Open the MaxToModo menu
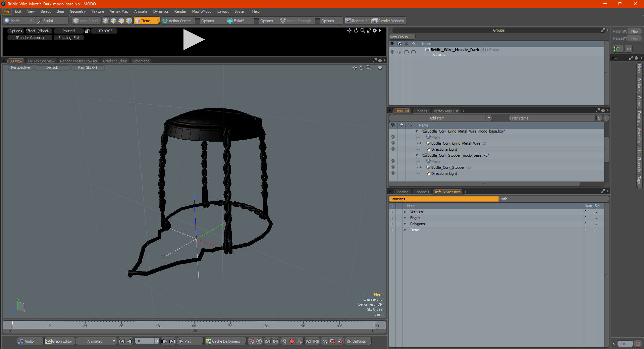The height and width of the screenshot is (349, 644). click(x=202, y=11)
